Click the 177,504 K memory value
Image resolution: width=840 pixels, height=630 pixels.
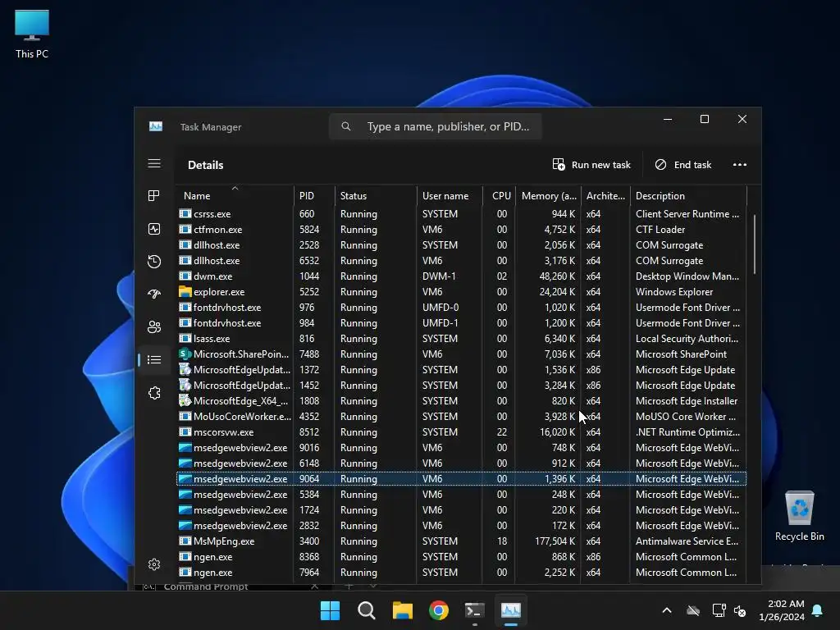pyautogui.click(x=555, y=541)
